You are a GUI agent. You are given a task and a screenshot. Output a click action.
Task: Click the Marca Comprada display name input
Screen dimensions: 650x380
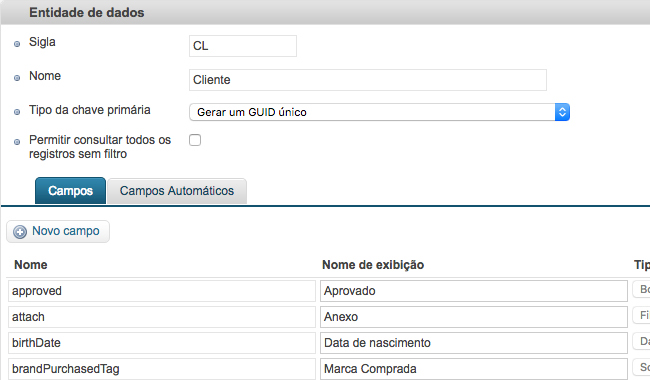pyautogui.click(x=474, y=369)
